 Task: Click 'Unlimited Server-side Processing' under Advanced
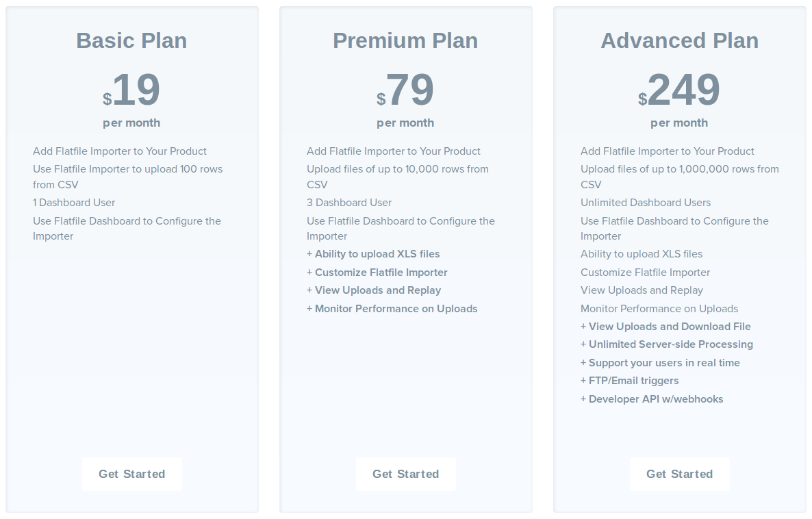click(667, 344)
